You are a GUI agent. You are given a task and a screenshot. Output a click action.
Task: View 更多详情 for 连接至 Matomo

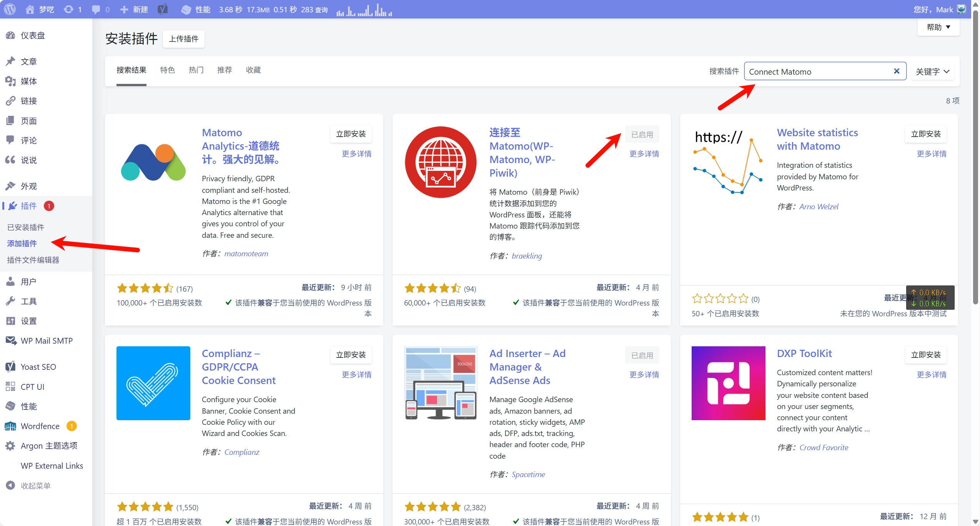644,154
